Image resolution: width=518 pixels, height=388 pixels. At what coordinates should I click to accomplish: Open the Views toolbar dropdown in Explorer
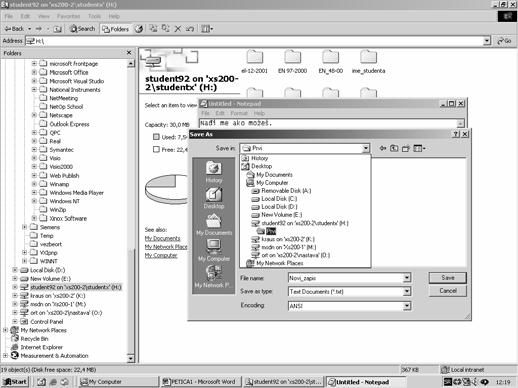click(207, 29)
